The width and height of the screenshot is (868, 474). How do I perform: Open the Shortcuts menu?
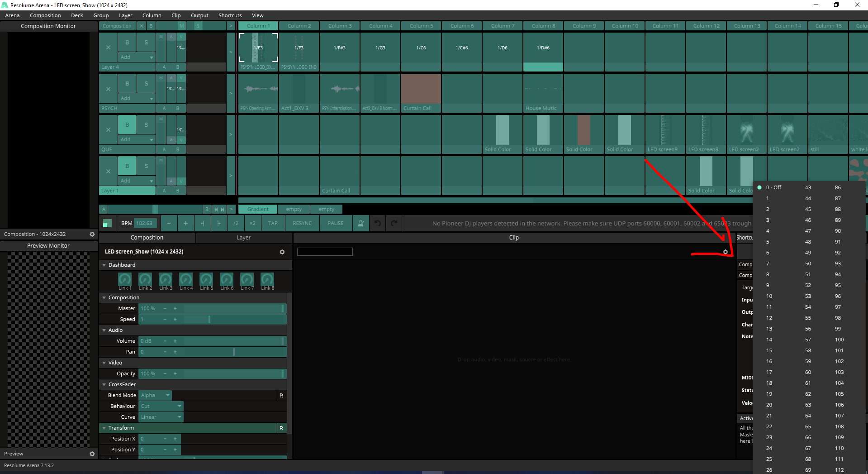230,15
